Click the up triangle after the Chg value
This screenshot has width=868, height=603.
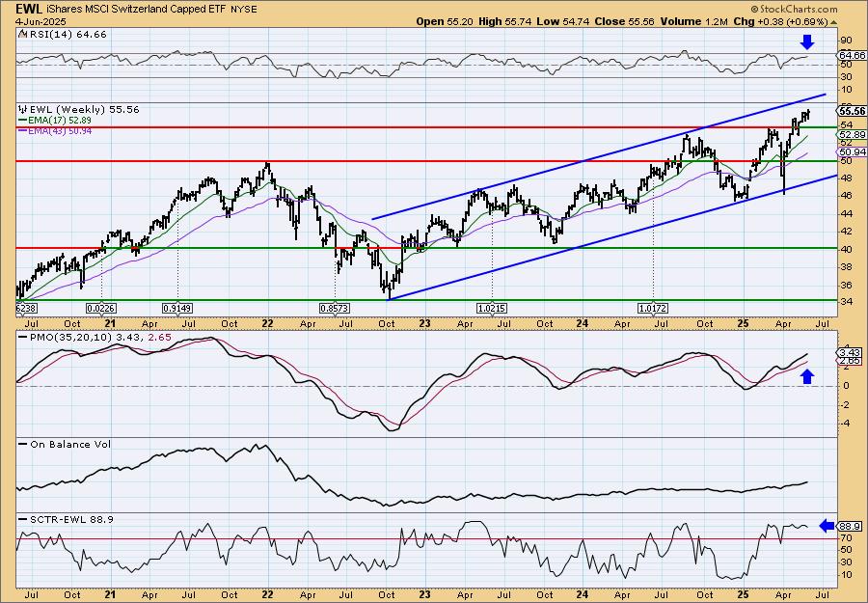click(x=833, y=22)
